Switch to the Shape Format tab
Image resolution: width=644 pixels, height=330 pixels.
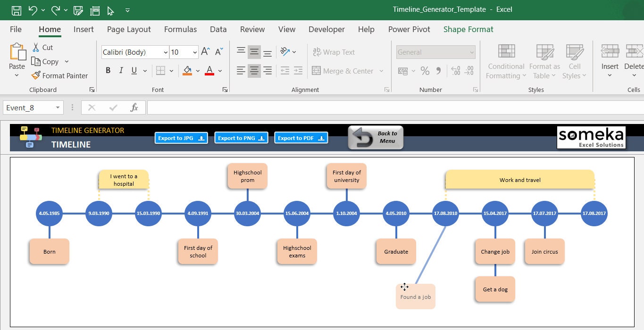click(468, 29)
